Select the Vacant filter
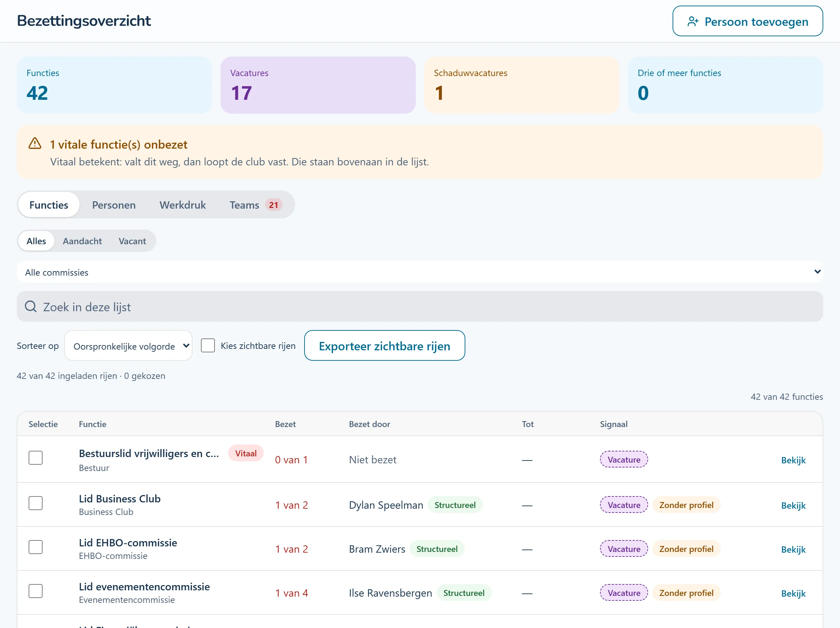Image resolution: width=840 pixels, height=628 pixels. point(132,241)
